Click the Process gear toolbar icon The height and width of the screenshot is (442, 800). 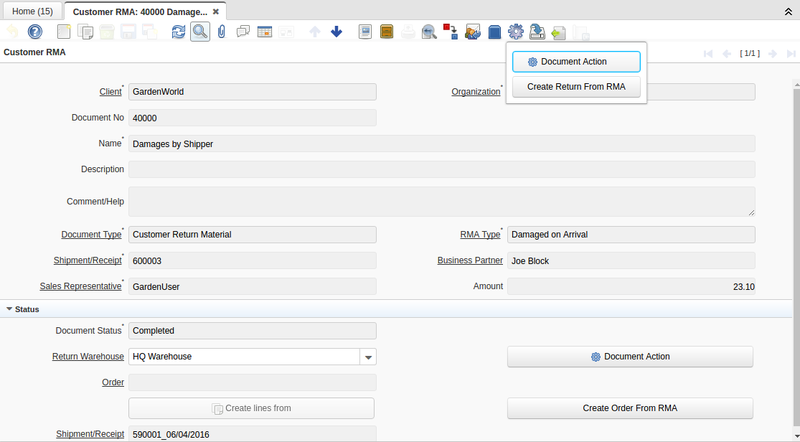(516, 32)
